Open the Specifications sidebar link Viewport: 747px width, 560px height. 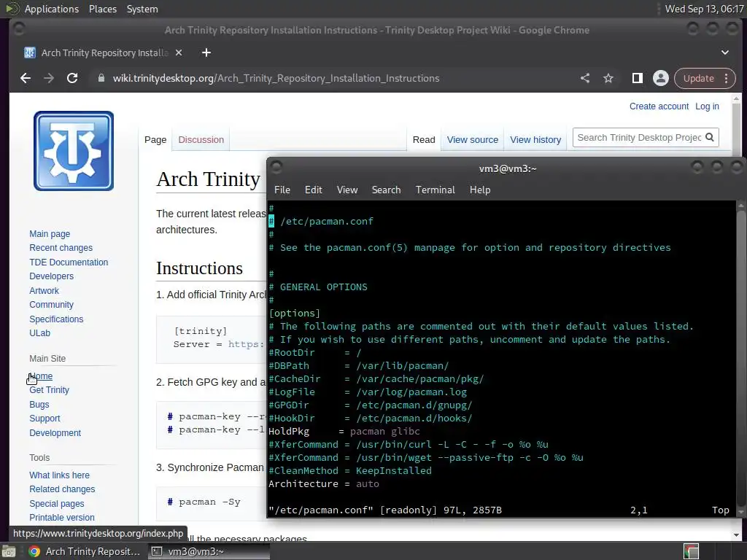point(56,319)
